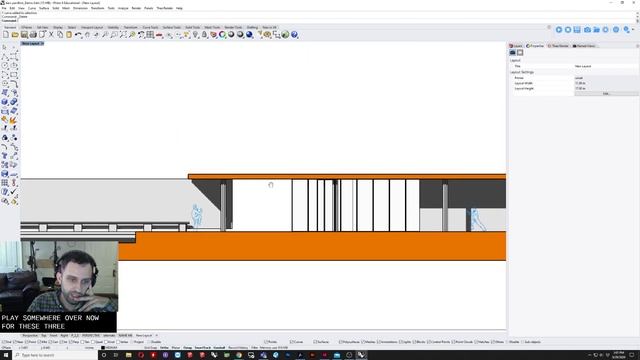Open Help with the question mark icon
640x360 pixels.
(294, 35)
